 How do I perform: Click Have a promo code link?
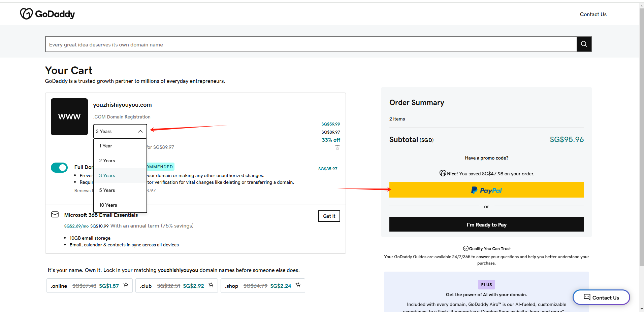(x=487, y=158)
